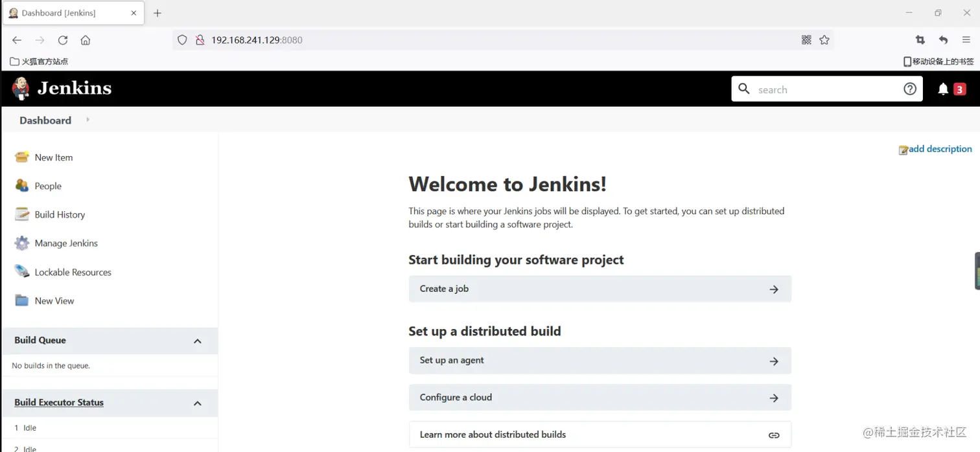Click the New View folder icon
The image size is (980, 452).
(x=22, y=300)
